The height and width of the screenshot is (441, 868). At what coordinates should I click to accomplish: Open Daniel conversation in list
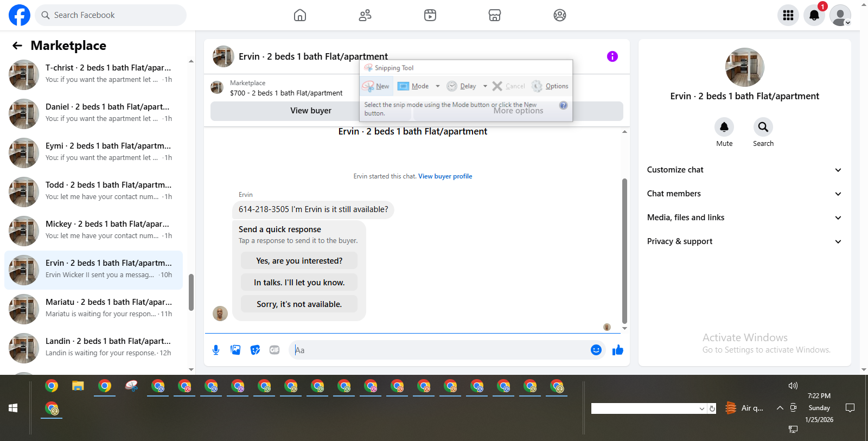[94, 113]
